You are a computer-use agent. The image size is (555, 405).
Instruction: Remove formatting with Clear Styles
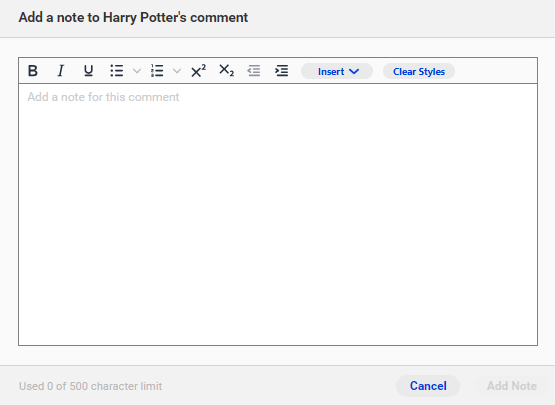419,71
